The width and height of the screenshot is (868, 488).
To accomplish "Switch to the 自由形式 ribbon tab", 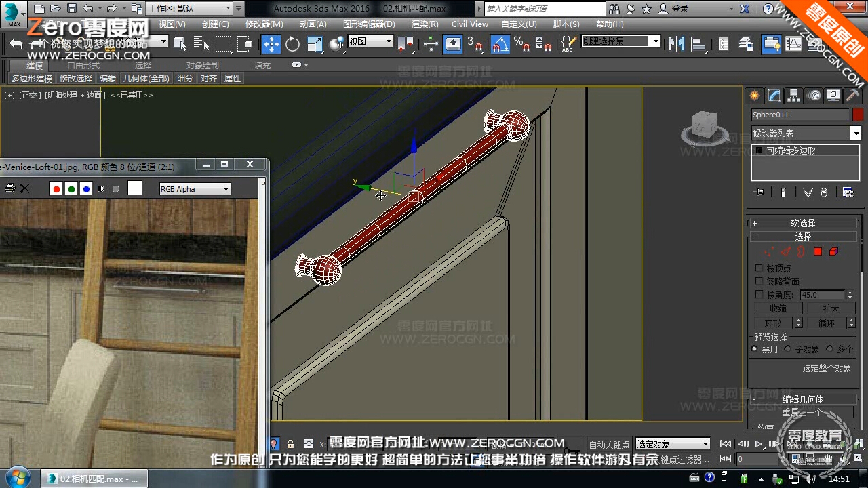I will coord(83,65).
